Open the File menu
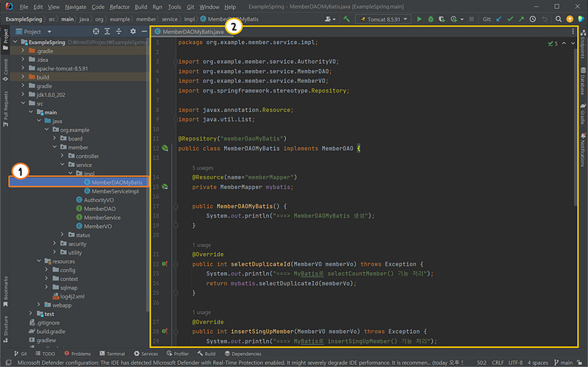 (24, 7)
